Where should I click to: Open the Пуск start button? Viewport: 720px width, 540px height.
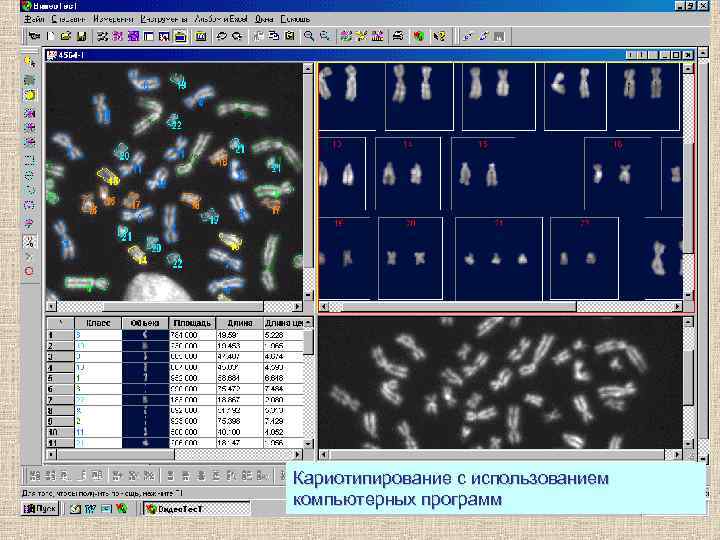click(x=40, y=508)
